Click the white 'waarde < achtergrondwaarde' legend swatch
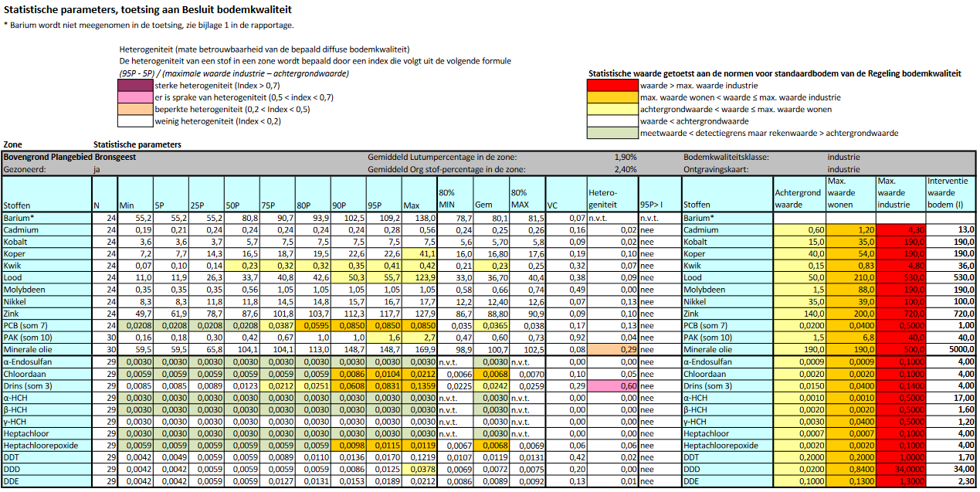The height and width of the screenshot is (492, 980). click(x=614, y=121)
